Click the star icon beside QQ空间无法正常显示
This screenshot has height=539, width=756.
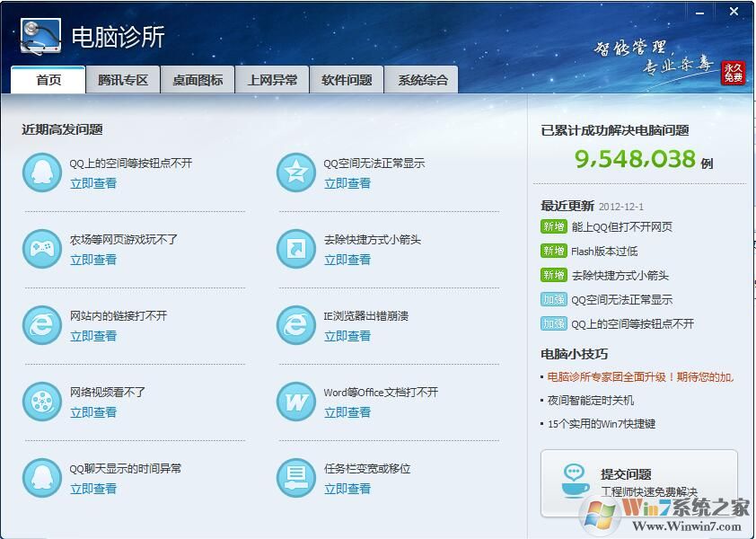pyautogui.click(x=294, y=173)
